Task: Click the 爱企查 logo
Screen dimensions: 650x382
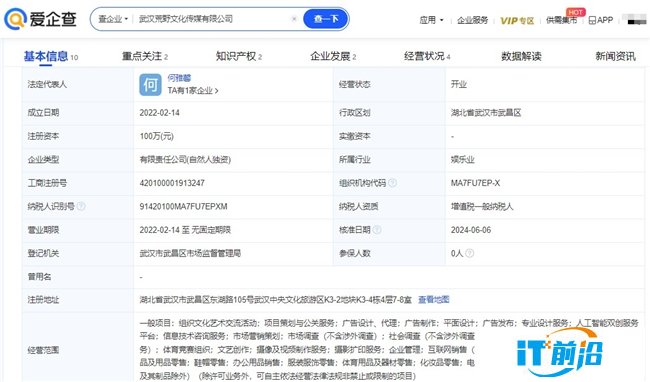Action: (40, 19)
